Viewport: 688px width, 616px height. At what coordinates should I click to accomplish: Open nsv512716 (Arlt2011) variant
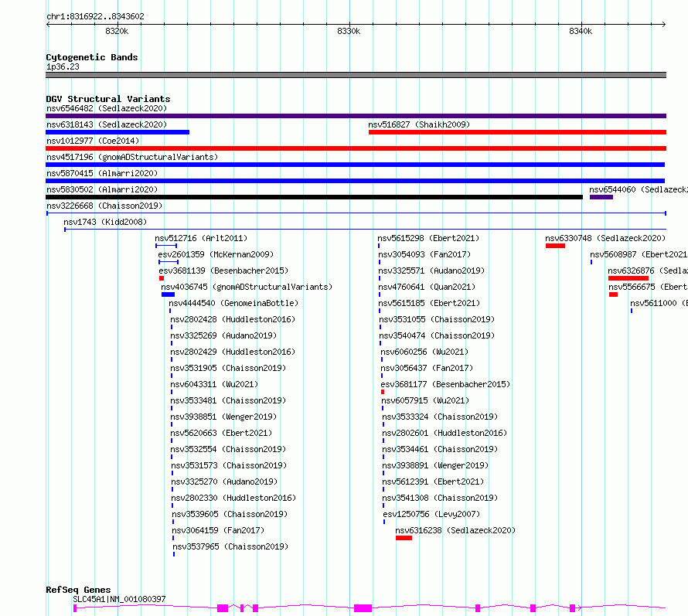[201, 238]
